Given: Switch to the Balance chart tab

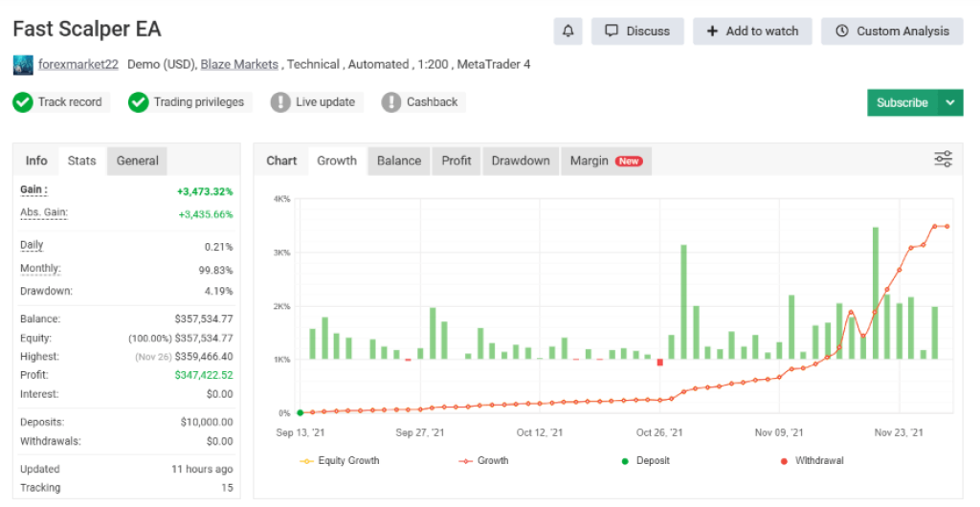Looking at the screenshot, I should pos(399,161).
